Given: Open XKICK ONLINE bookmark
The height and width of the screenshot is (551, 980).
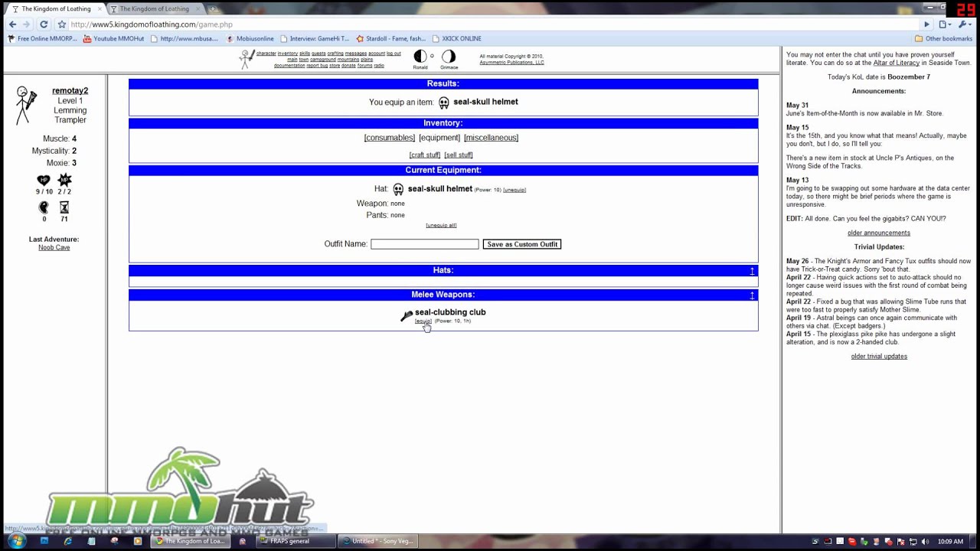Looking at the screenshot, I should click(x=457, y=38).
